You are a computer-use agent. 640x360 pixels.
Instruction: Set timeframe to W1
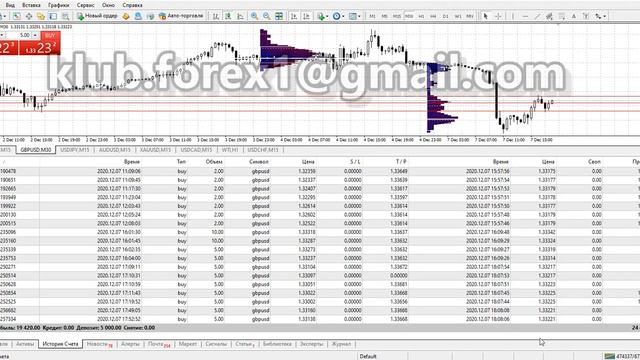tap(458, 16)
